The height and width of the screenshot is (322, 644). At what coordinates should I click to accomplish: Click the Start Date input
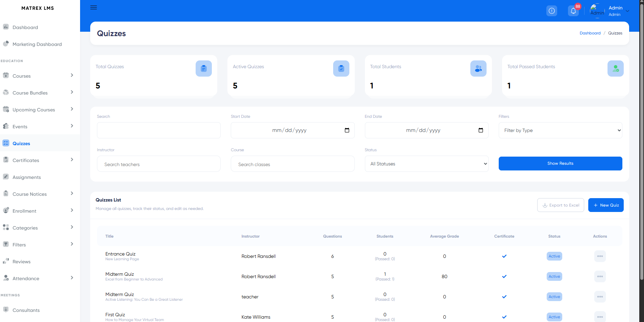click(293, 130)
